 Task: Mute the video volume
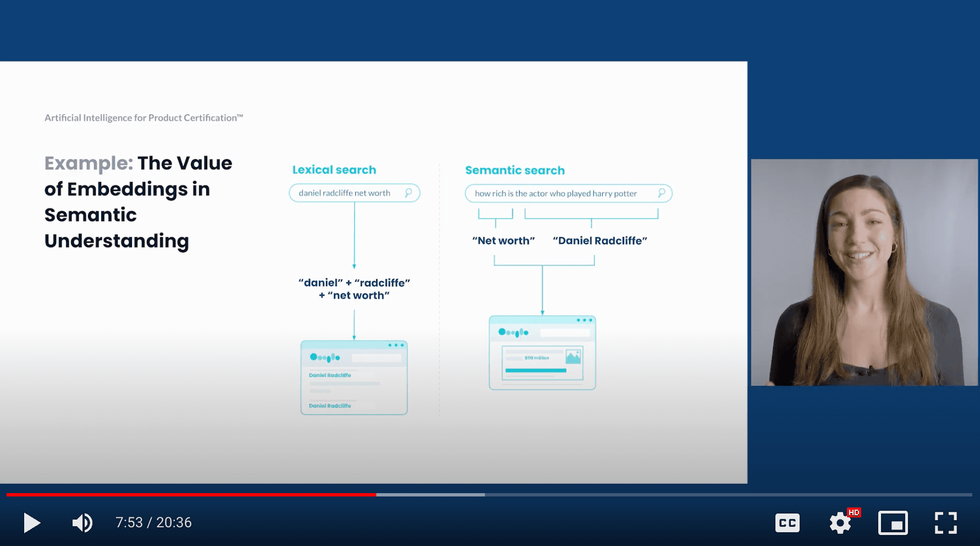[x=82, y=522]
